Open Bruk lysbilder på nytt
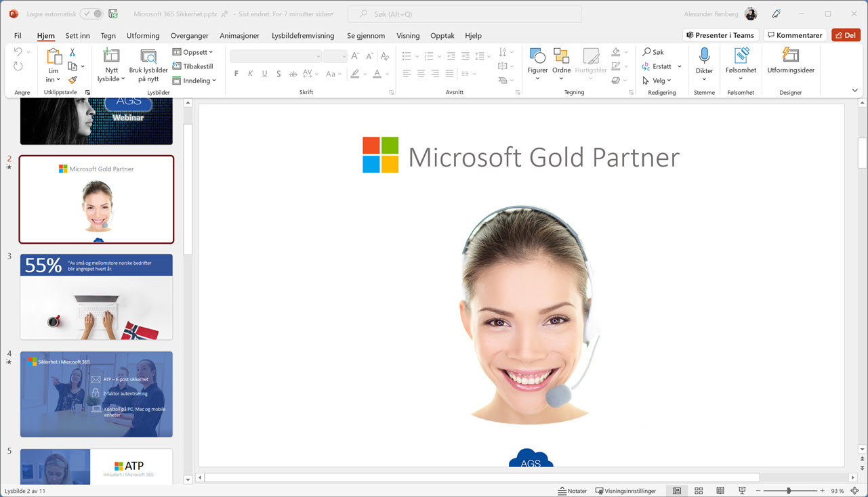Screen dimensions: 868x497 pos(148,65)
